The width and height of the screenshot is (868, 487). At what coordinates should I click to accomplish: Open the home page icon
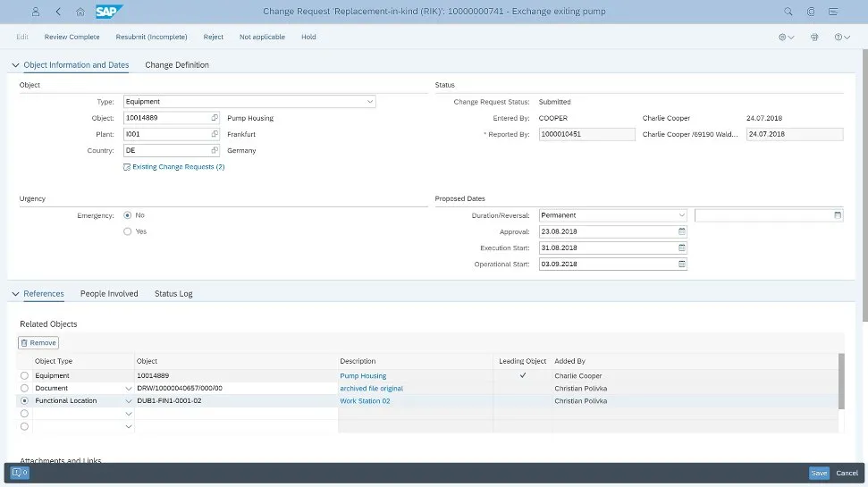pos(80,12)
